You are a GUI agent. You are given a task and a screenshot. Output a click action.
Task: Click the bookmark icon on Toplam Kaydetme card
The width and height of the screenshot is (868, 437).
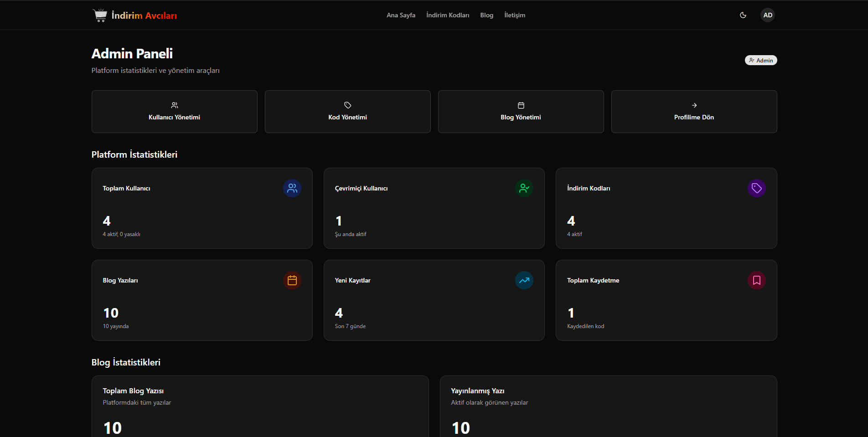pyautogui.click(x=756, y=280)
